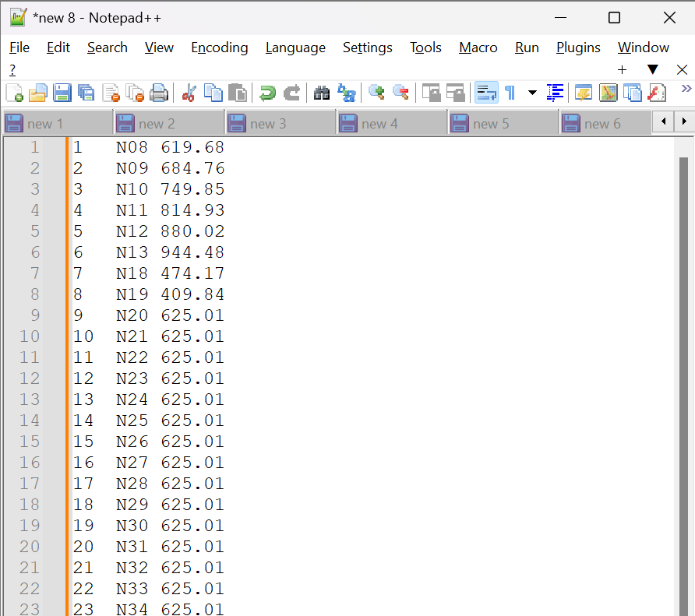Toggle synchronize vertical scrolling icon
Image resolution: width=695 pixels, height=616 pixels.
(432, 93)
